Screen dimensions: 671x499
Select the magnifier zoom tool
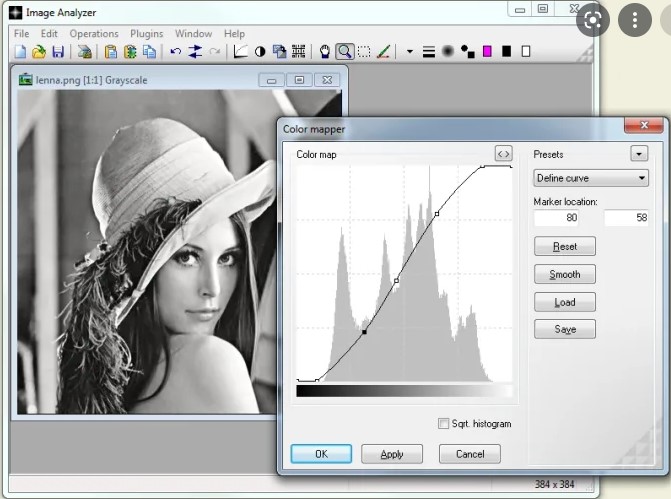click(x=344, y=52)
